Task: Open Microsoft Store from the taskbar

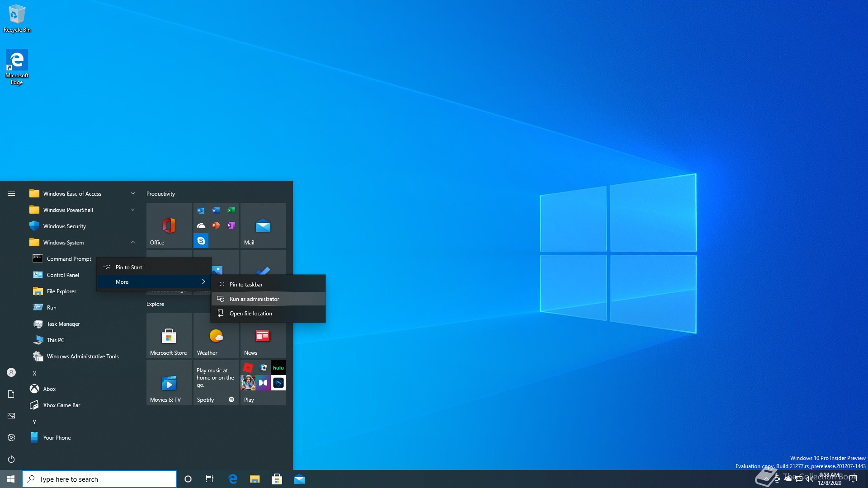Action: tap(277, 479)
